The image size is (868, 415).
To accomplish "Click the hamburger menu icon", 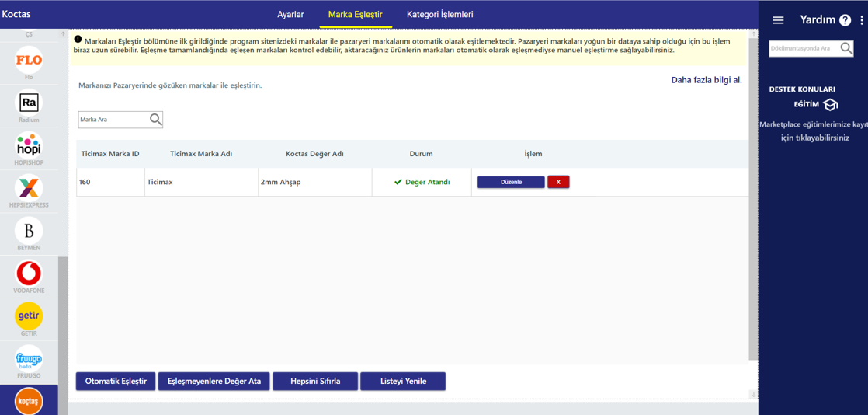I will pyautogui.click(x=778, y=20).
